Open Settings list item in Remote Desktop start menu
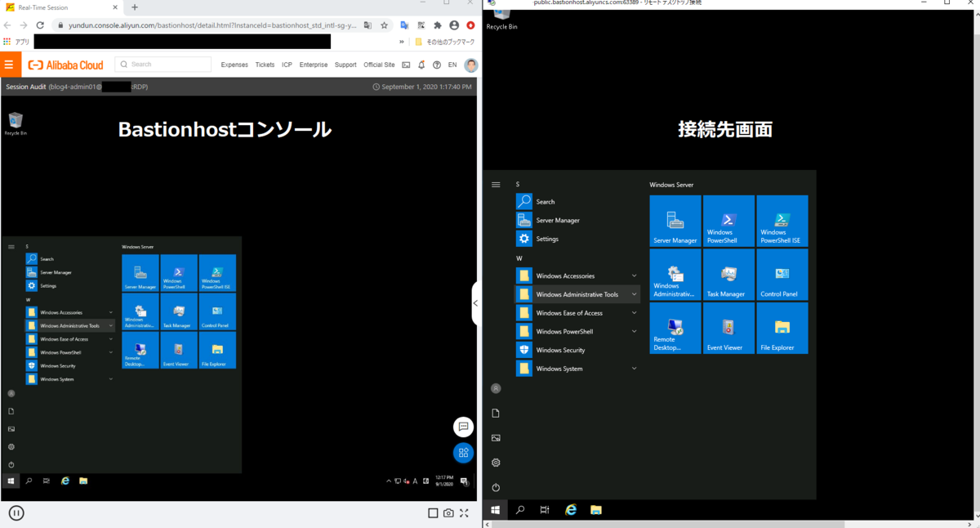Screen dimensions: 980x528 point(577,239)
